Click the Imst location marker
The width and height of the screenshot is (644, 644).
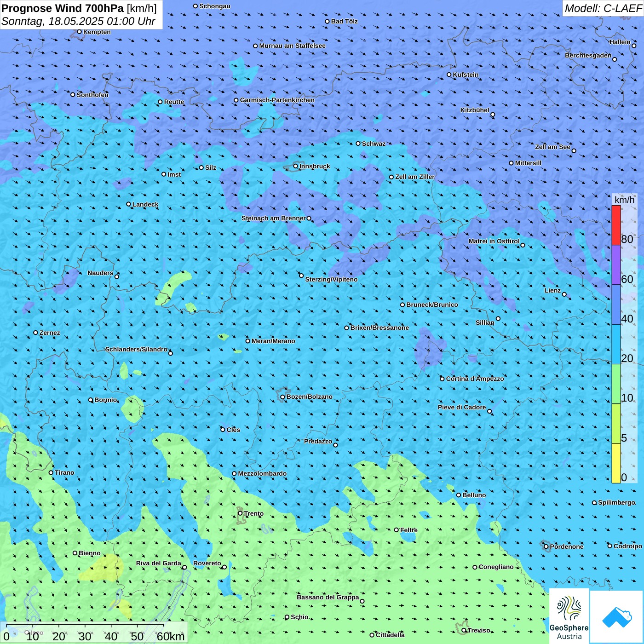(164, 174)
